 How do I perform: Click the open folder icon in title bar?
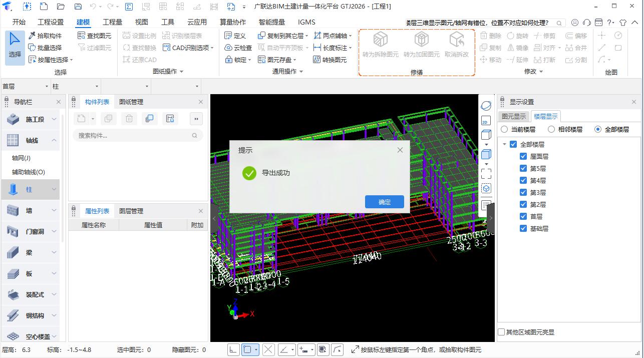(61, 7)
